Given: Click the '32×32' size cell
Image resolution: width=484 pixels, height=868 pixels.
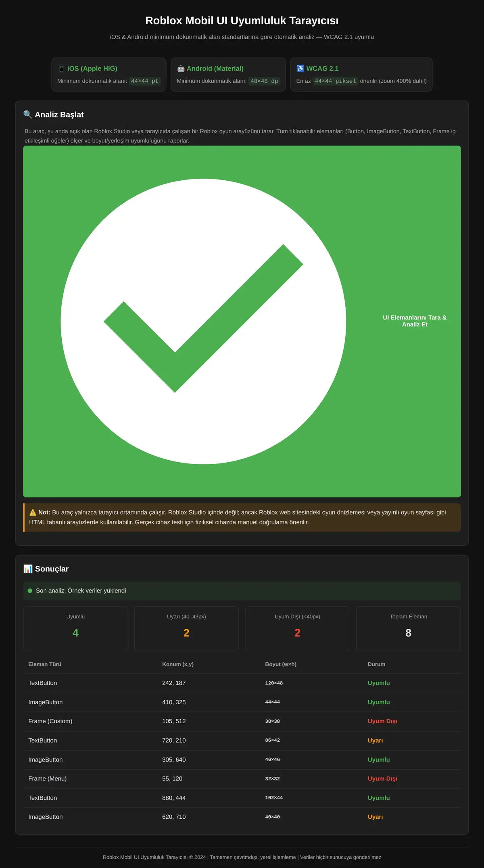Looking at the screenshot, I should pyautogui.click(x=272, y=778).
